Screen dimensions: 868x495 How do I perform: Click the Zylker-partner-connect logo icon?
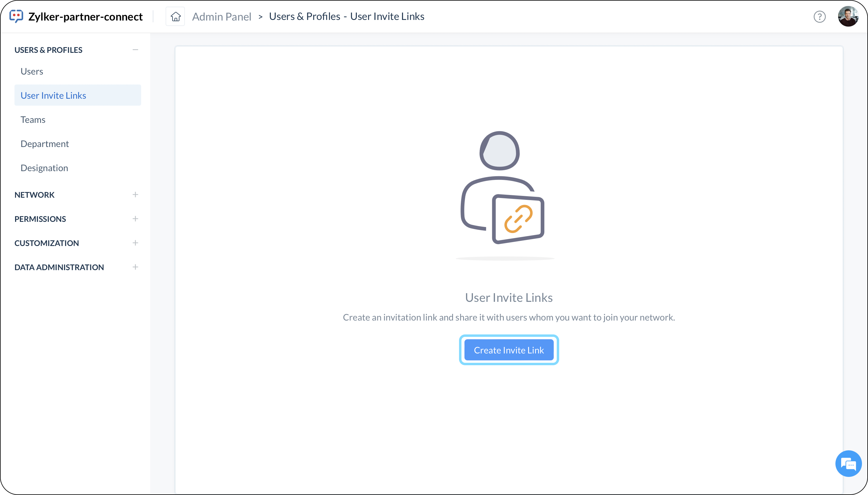16,16
